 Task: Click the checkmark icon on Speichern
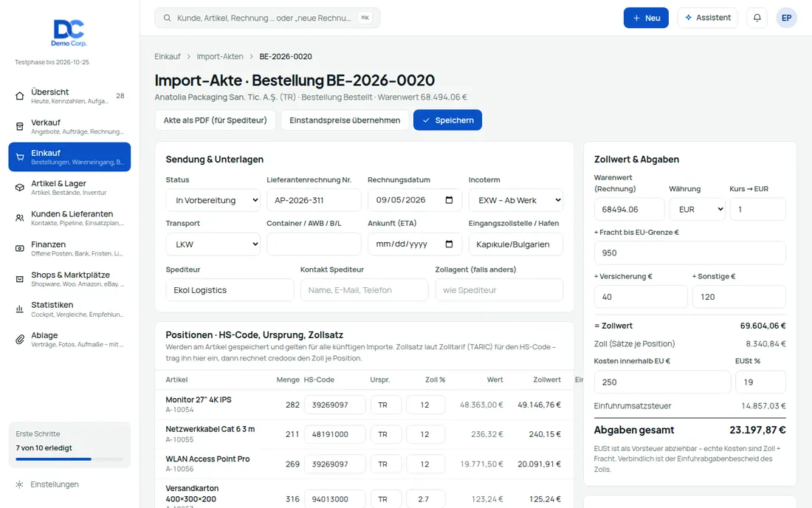426,120
